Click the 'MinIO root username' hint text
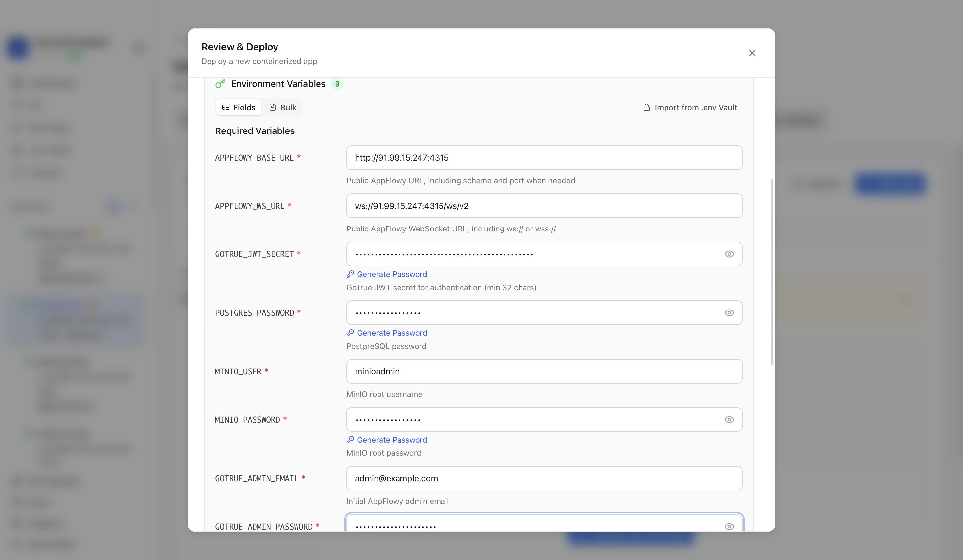Image resolution: width=963 pixels, height=560 pixels. tap(384, 394)
